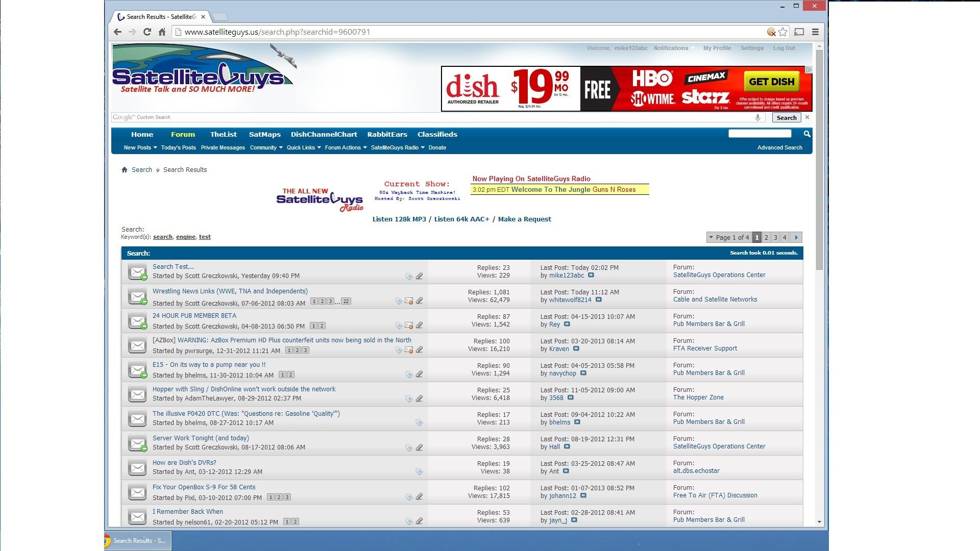Open Today's Posts link

click(x=178, y=147)
